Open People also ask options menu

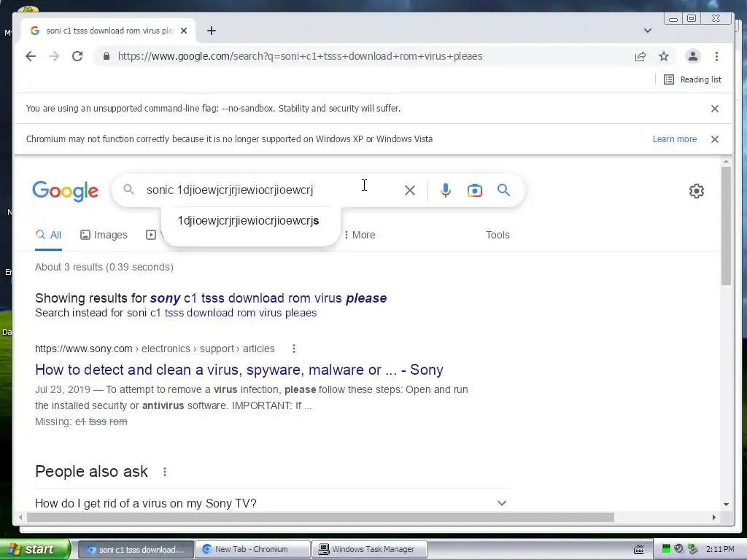pos(165,472)
